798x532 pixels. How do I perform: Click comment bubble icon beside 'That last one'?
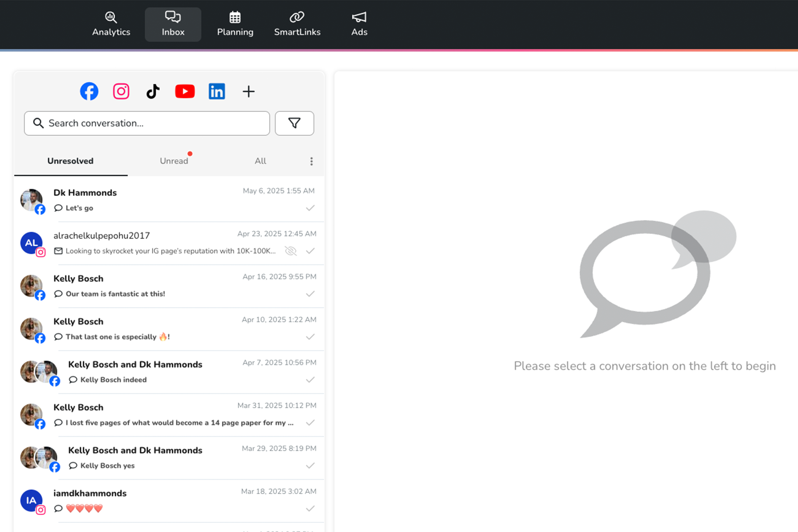[58, 337]
